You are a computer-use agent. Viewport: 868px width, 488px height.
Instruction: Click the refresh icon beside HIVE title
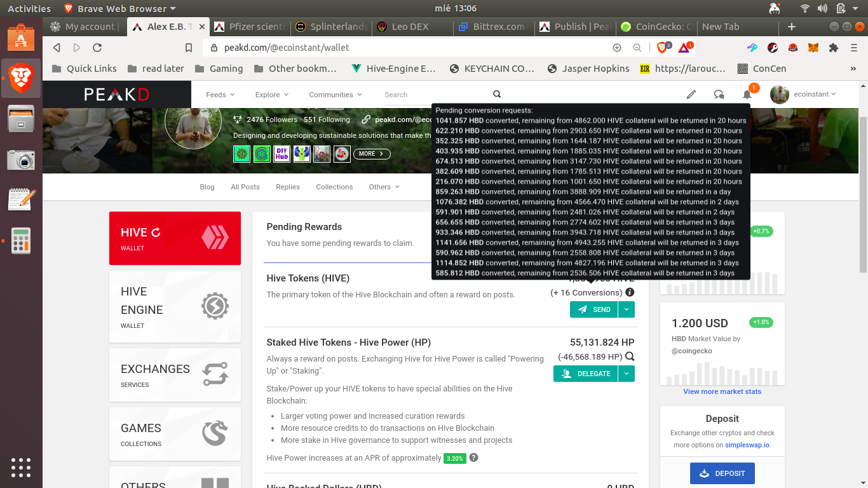tap(156, 233)
